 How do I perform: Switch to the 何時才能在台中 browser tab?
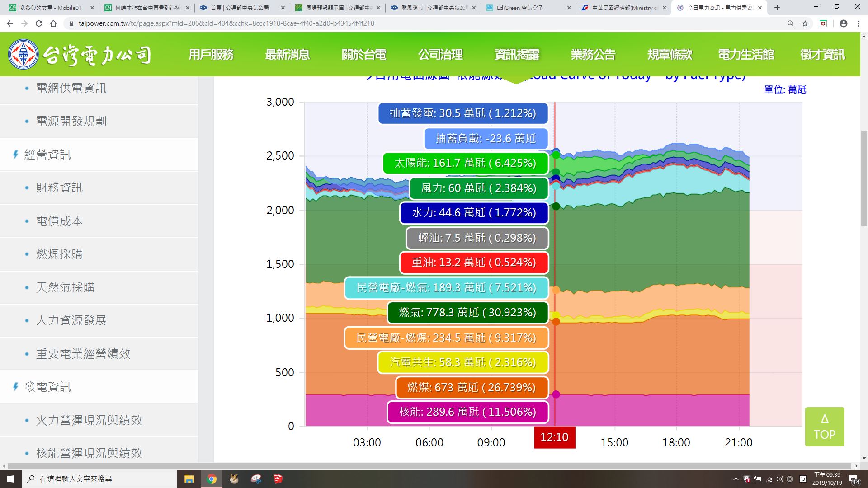click(147, 8)
